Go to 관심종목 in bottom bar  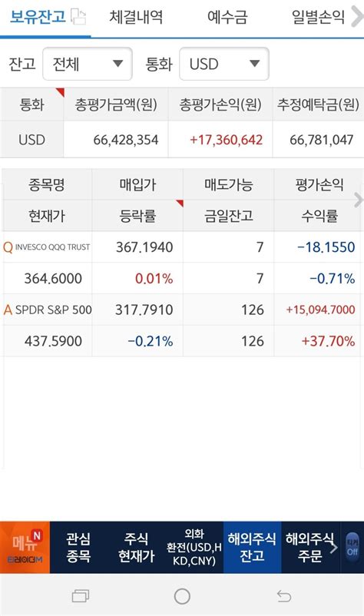coord(78,547)
